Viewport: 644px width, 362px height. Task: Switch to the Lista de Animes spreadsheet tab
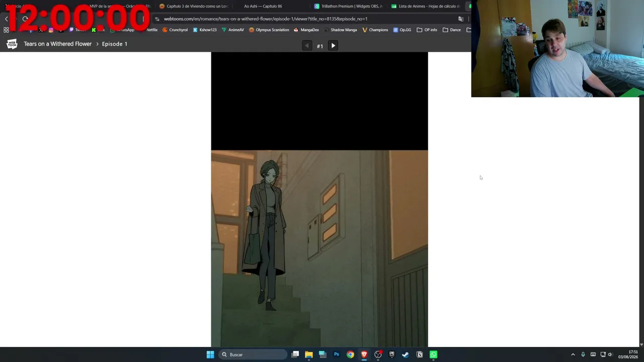(425, 6)
